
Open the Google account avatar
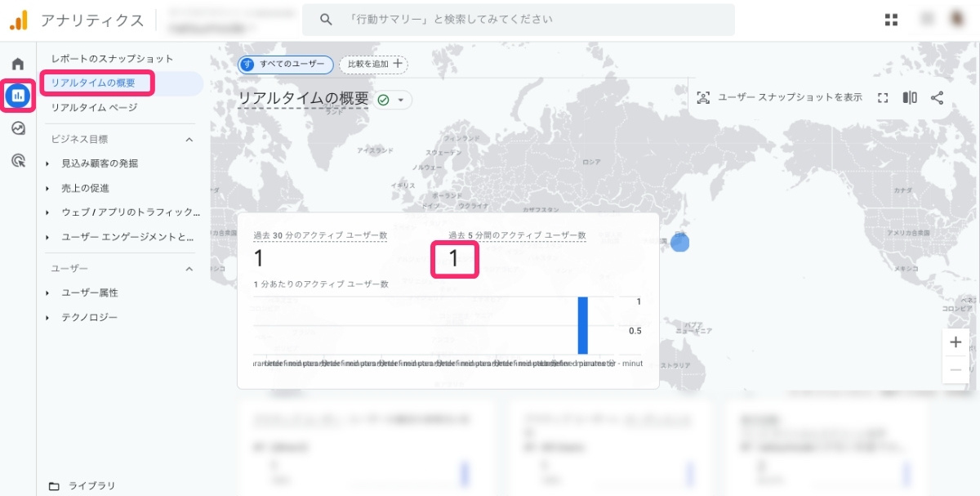[x=957, y=18]
